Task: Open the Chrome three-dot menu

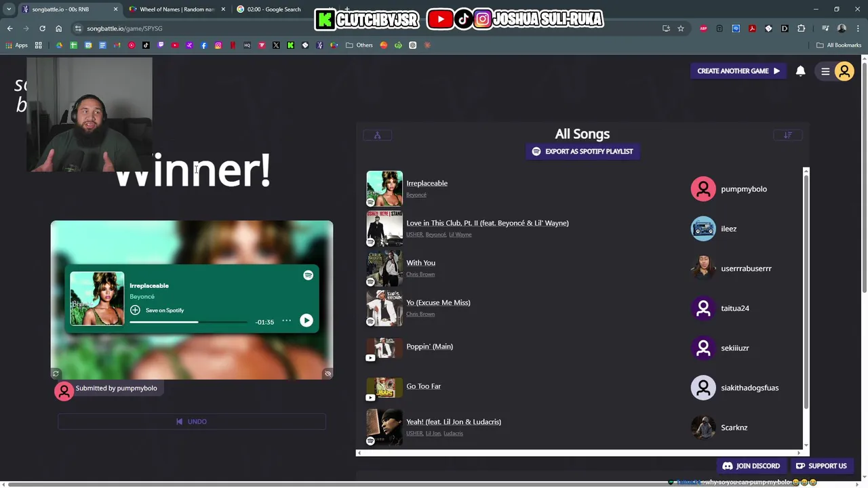Action: tap(858, 28)
